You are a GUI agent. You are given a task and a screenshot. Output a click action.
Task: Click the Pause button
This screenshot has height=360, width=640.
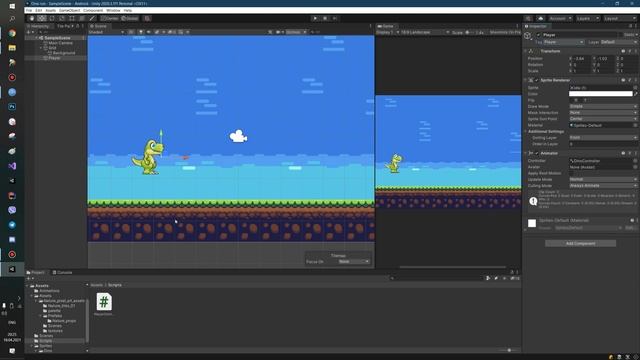pyautogui.click(x=325, y=18)
